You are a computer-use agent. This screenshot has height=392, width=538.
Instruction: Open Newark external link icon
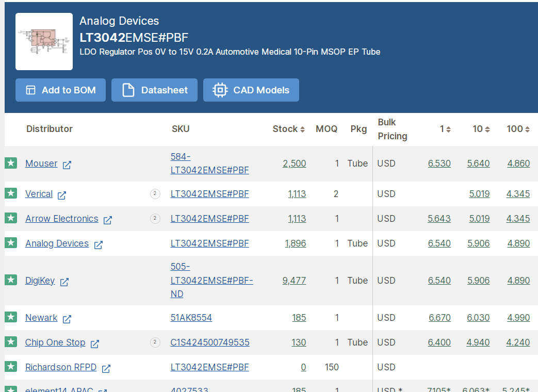pyautogui.click(x=67, y=319)
